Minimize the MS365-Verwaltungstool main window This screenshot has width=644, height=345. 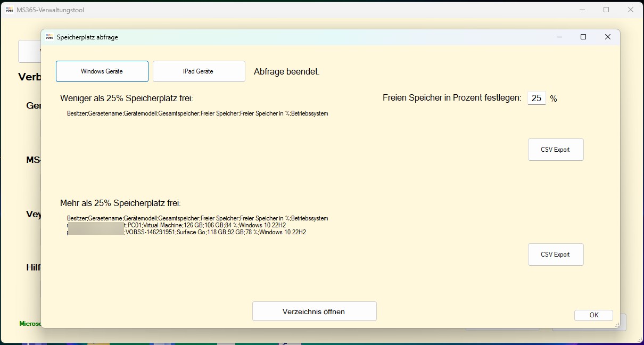point(582,10)
